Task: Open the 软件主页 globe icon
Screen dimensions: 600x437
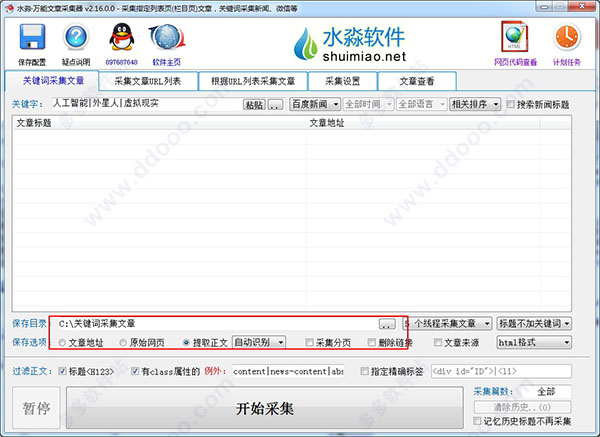Action: pos(165,39)
